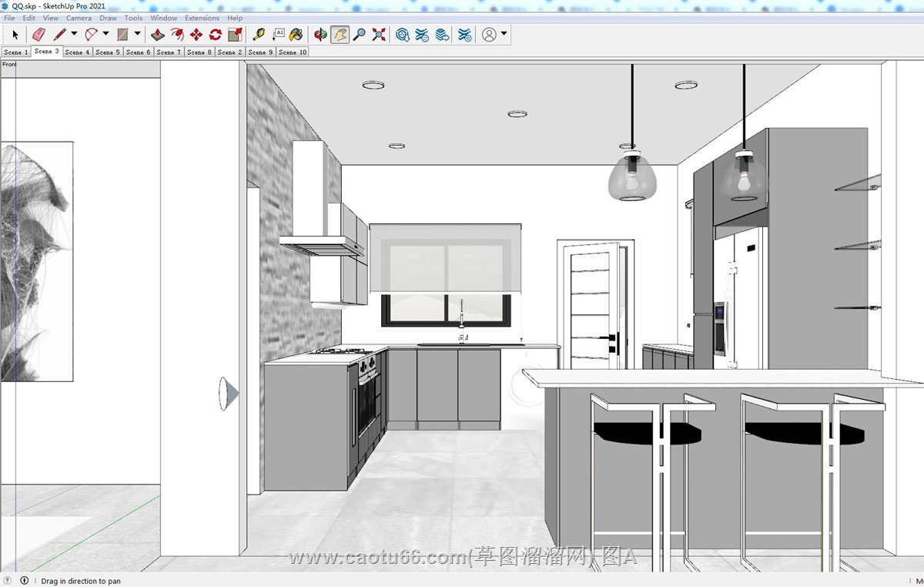Open the Extensions menu
The image size is (924, 587).
point(202,18)
